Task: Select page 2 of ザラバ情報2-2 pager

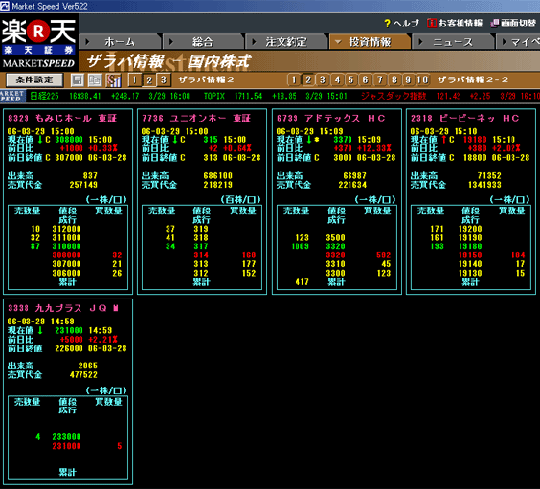Action: click(x=308, y=80)
